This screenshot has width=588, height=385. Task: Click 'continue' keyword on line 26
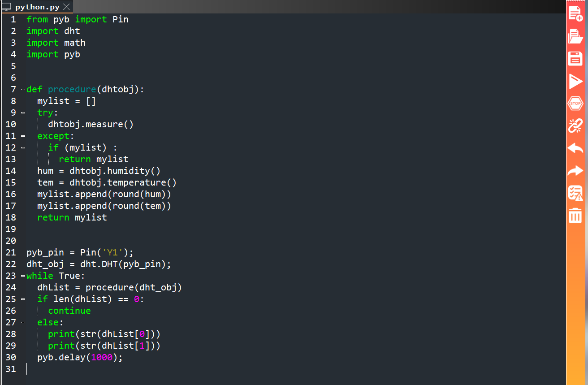[69, 311]
